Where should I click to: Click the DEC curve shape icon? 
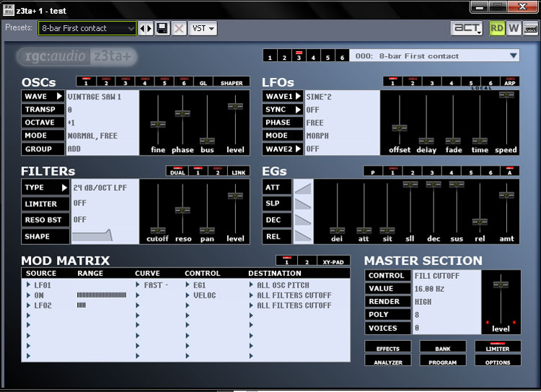303,220
